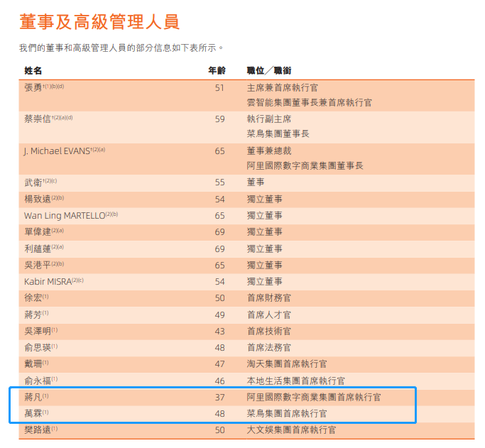Click the title 首席技術官
Viewport: 485px width, 448px height.
pos(269,332)
